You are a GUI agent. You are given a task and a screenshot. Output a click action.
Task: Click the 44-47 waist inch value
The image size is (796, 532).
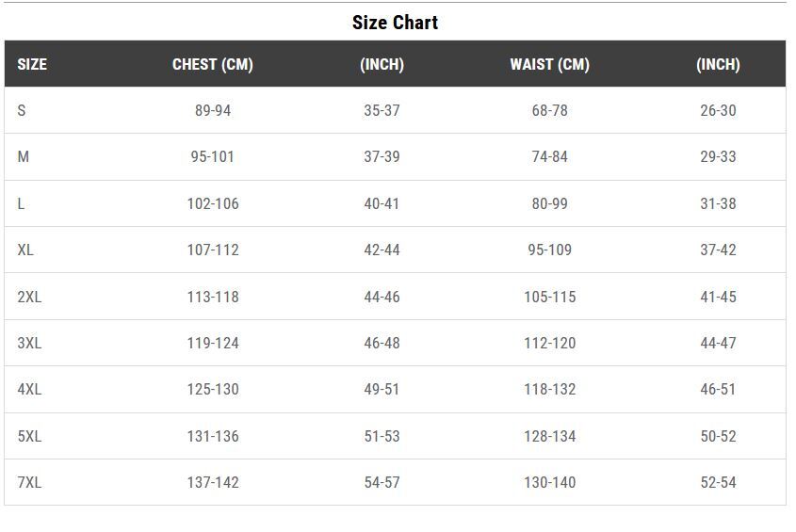(718, 343)
